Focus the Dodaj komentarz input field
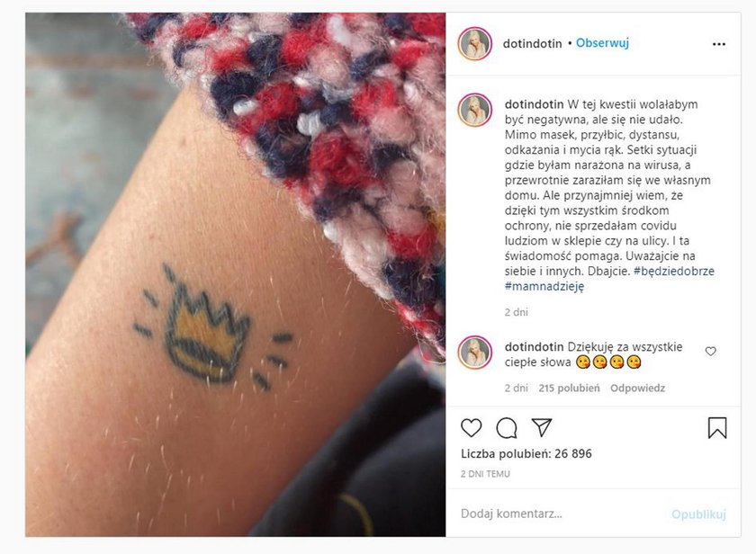Viewport: 756px width, 554px height. pyautogui.click(x=559, y=514)
